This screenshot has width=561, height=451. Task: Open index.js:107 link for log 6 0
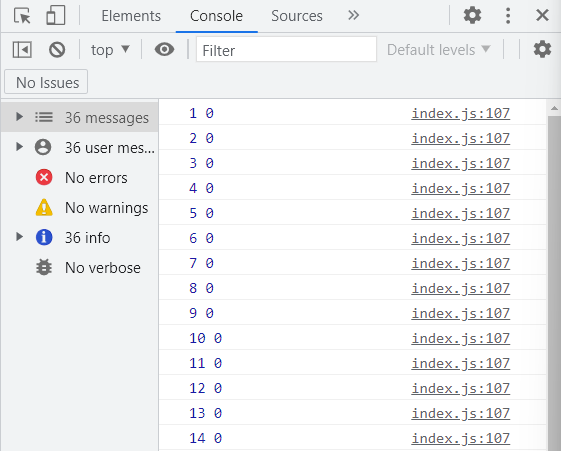coord(460,239)
